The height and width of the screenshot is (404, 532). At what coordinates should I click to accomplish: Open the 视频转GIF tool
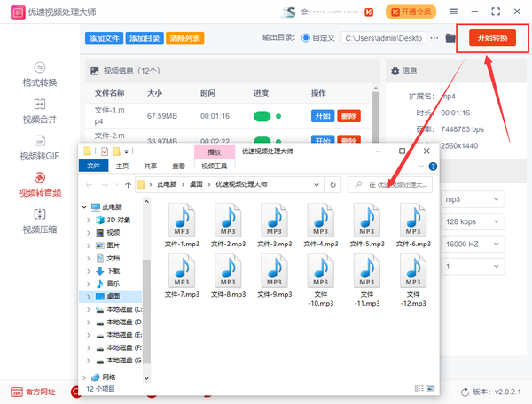pos(40,148)
